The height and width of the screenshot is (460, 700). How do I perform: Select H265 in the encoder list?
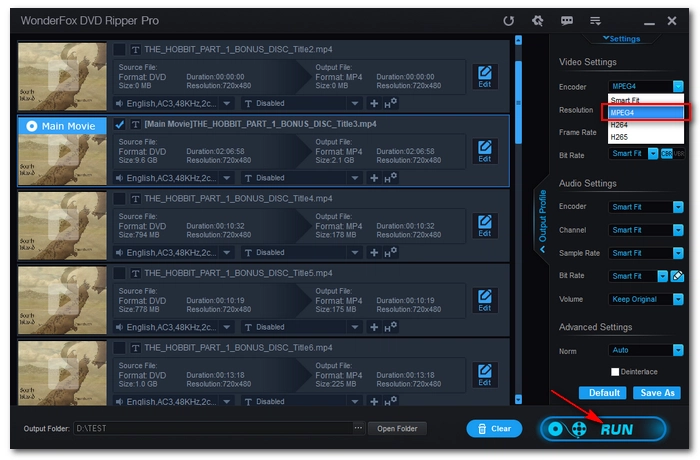(x=646, y=137)
